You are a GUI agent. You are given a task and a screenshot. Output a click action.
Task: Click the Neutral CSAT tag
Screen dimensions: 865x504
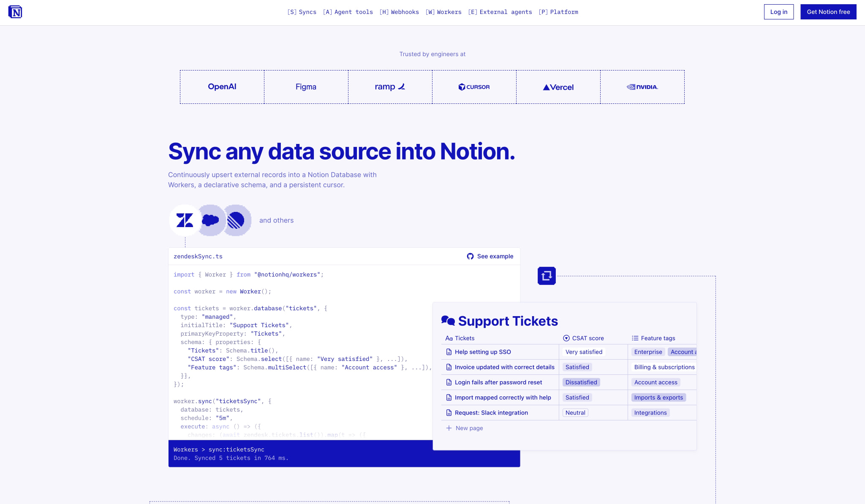575,413
